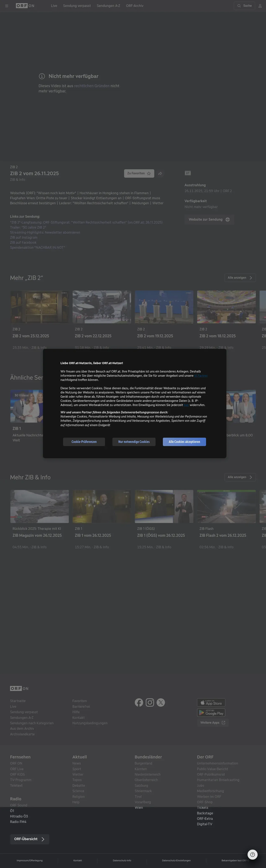The width and height of the screenshot is (266, 868).
Task: Open ZIB Flash 2 vom 26.12.2025 thumbnail
Action: [x=227, y=506]
